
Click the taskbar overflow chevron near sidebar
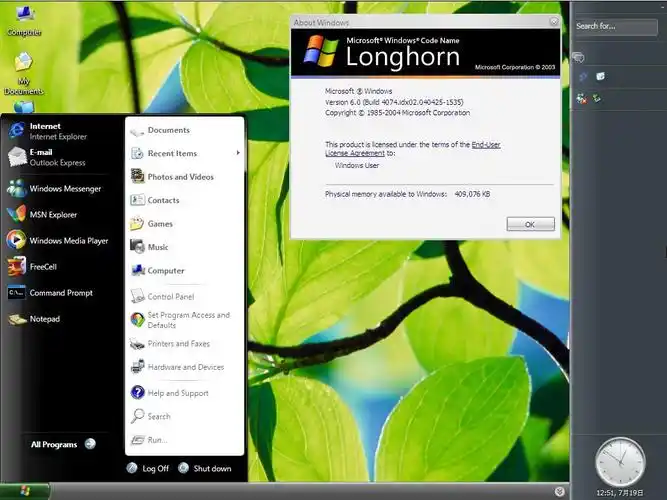[560, 490]
